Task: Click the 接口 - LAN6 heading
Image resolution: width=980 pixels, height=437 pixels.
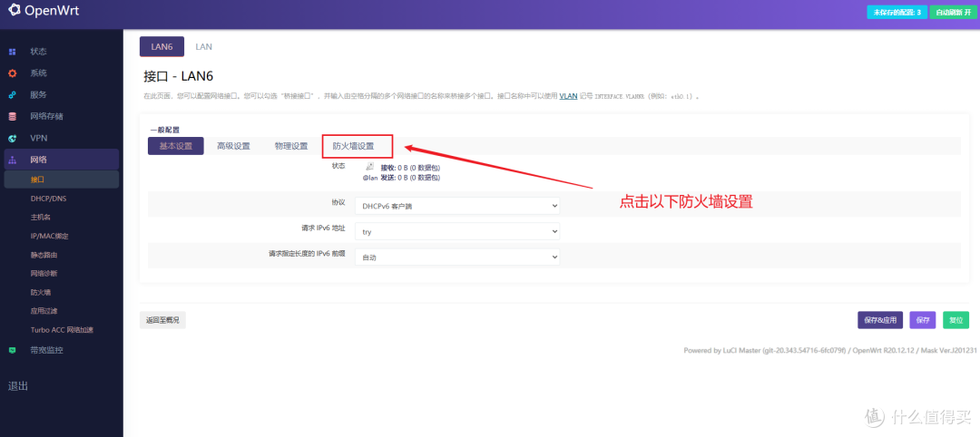Action: [179, 76]
